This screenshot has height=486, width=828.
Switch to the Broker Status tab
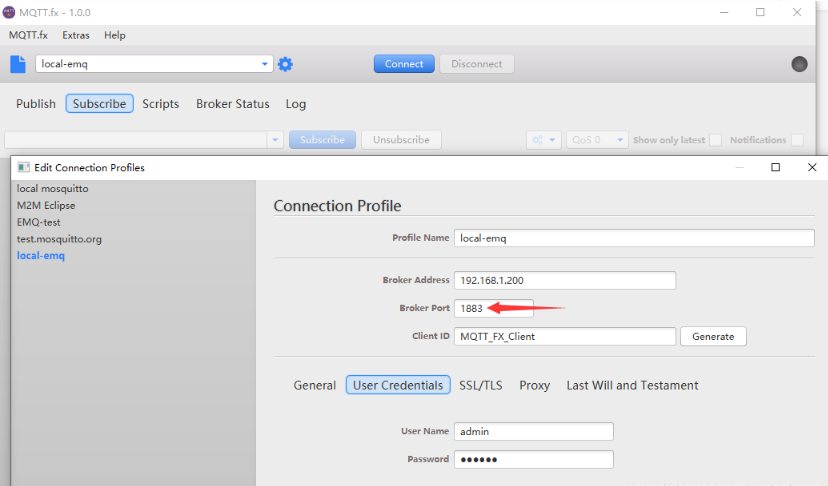click(x=233, y=104)
